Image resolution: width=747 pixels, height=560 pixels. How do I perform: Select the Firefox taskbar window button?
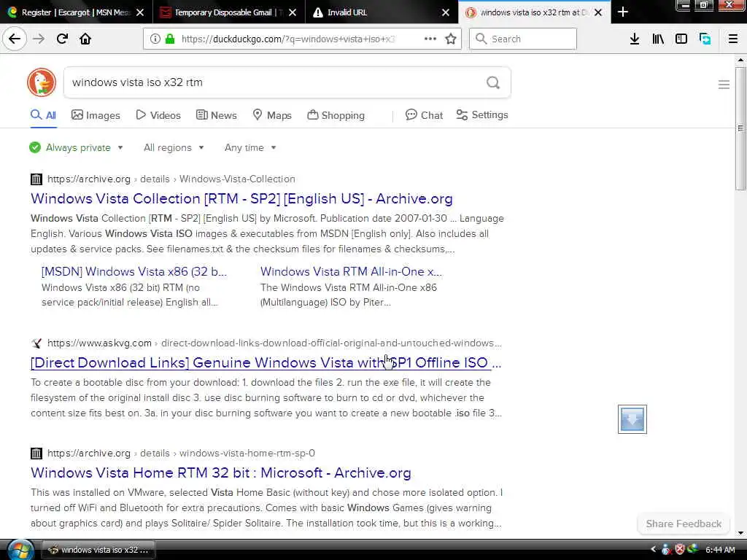click(98, 550)
